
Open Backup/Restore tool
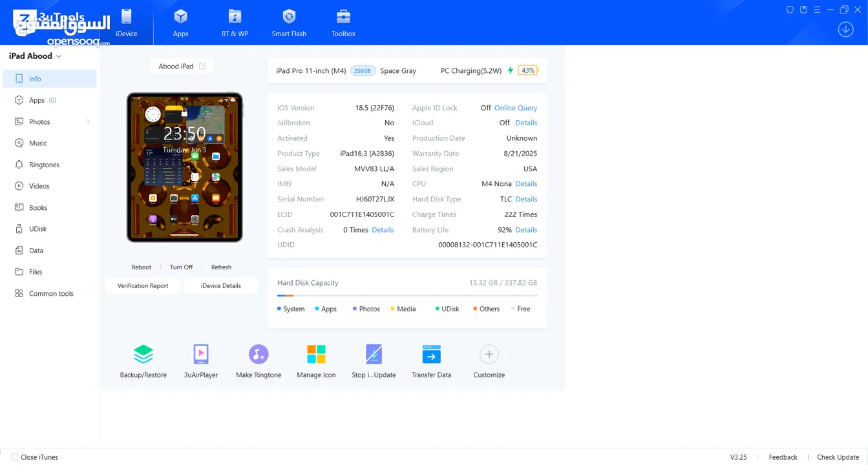pos(143,362)
